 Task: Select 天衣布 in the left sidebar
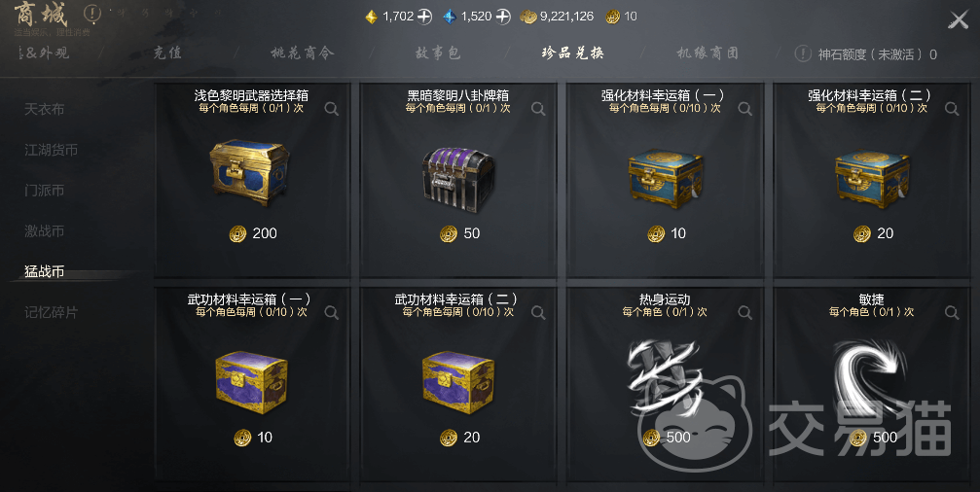[x=45, y=109]
